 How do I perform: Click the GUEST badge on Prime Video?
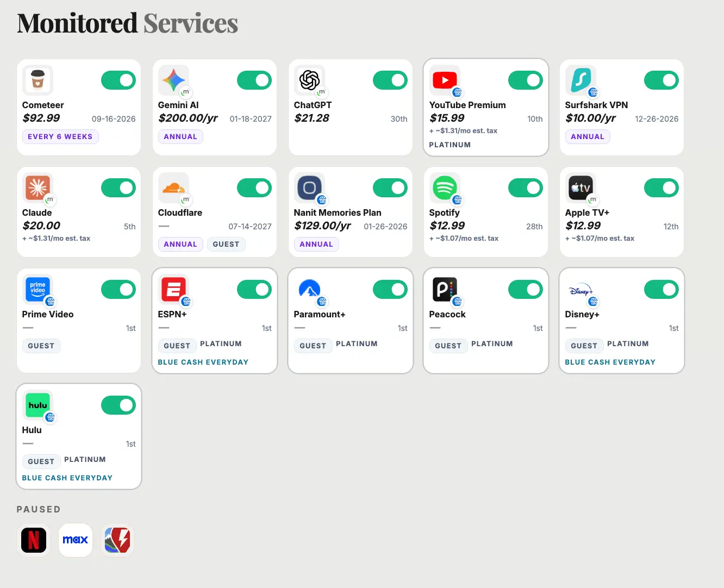pyautogui.click(x=41, y=346)
